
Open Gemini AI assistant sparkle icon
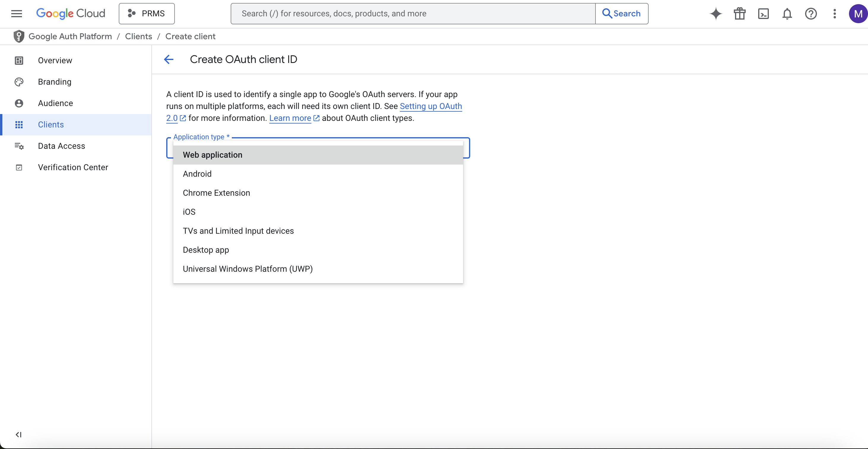[716, 13]
